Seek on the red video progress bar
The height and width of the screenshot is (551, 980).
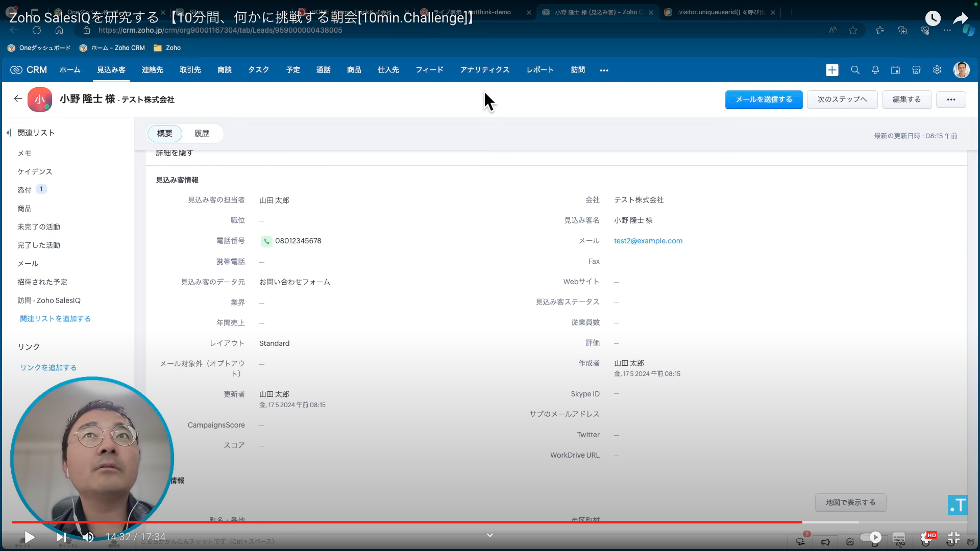point(406,522)
